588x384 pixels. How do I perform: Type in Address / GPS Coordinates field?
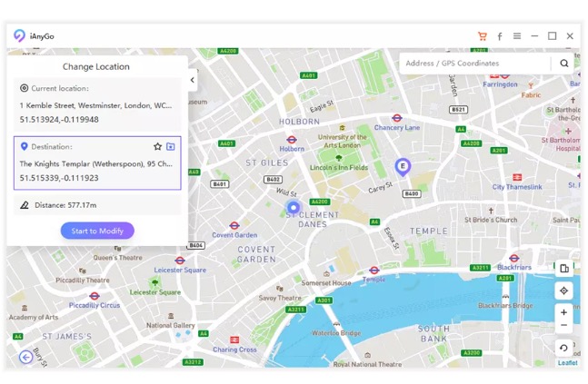474,64
